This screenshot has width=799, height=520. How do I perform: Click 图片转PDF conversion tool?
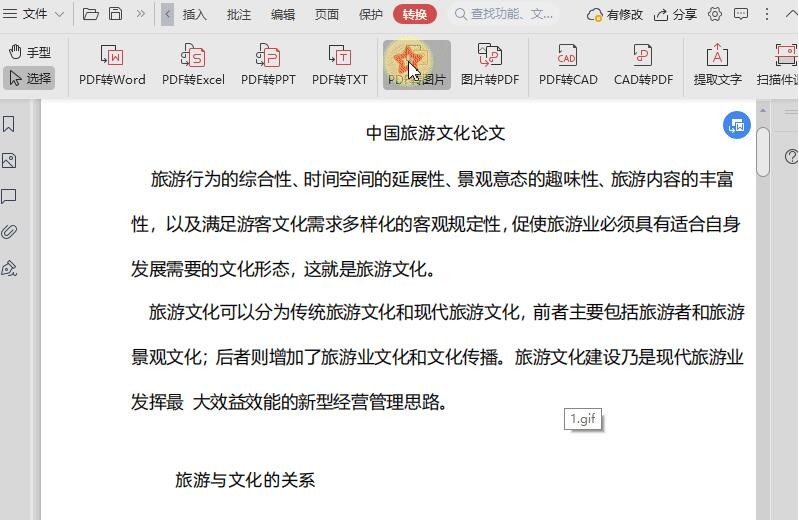[x=490, y=65]
